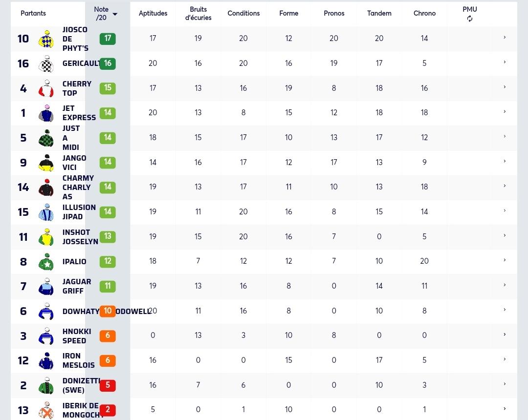
Task: Click Gericault's checkered jockey silk icon
Action: (46, 63)
